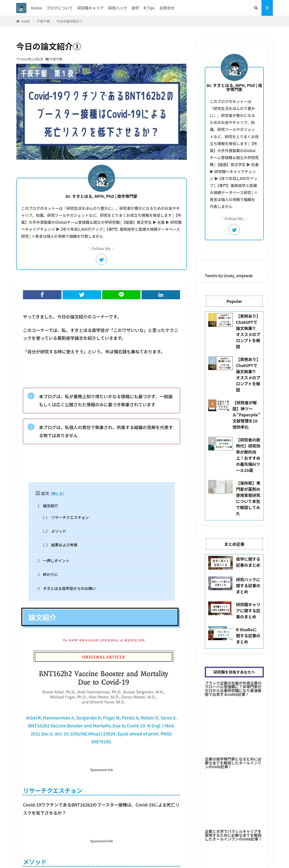
Task: Open the 研究職キャリア menu item
Action: pos(90,8)
